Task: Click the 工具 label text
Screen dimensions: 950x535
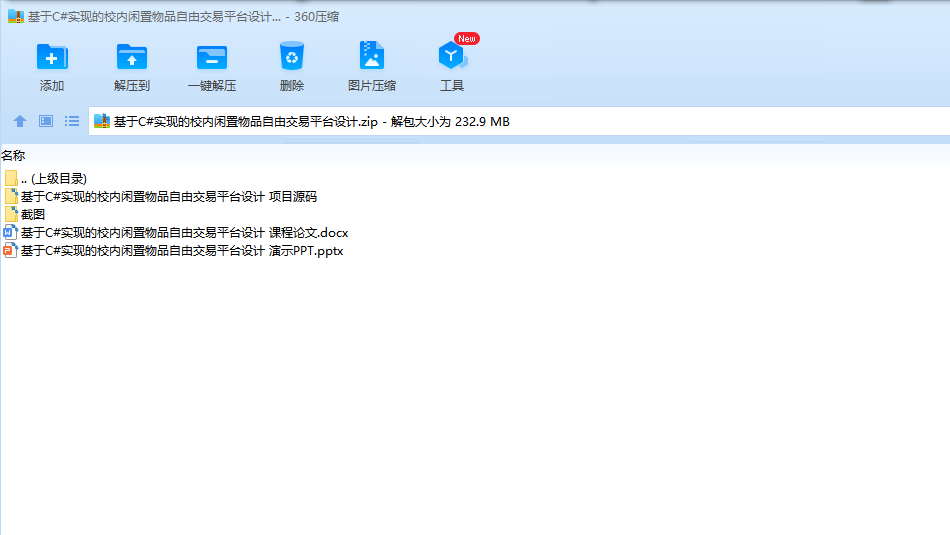Action: tap(451, 86)
